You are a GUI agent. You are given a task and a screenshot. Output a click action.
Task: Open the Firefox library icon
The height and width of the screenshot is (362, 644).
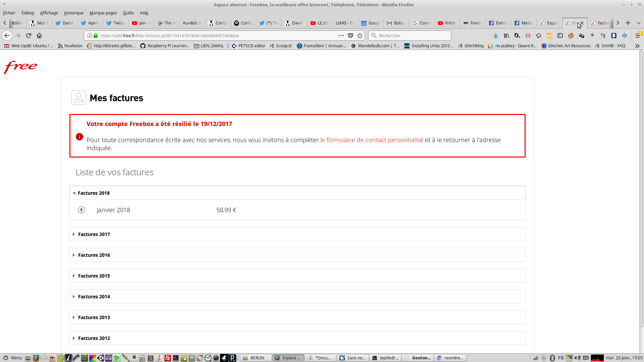coord(506,36)
